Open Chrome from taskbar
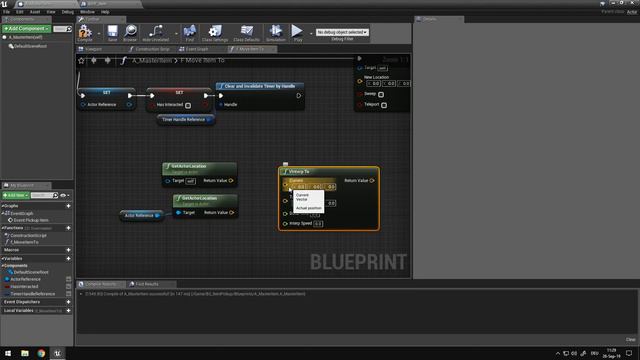640x360 pixels. 41,353
